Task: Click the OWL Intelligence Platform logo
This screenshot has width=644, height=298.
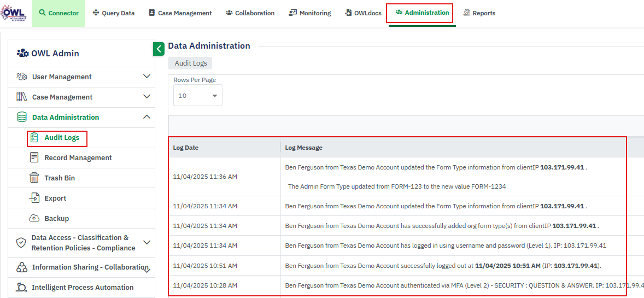Action: click(x=14, y=13)
